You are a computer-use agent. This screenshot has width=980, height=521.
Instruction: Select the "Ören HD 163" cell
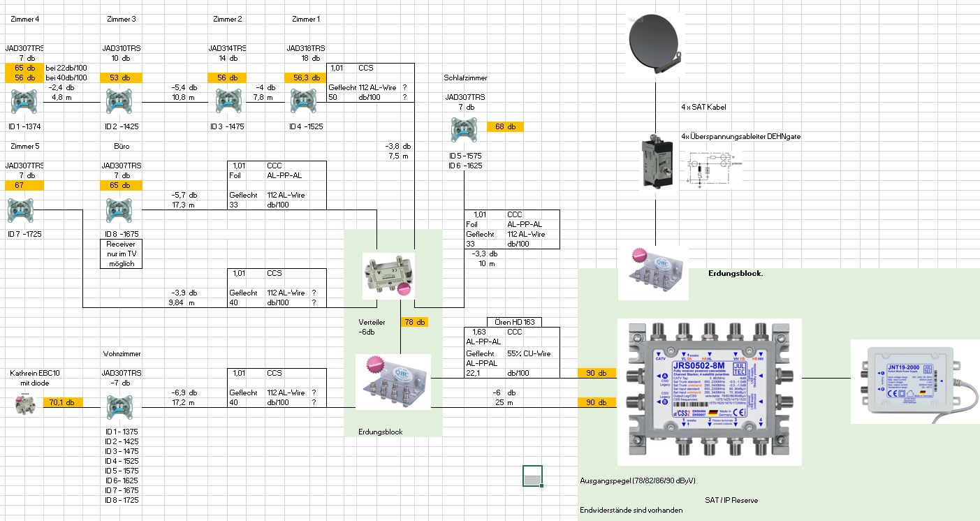click(513, 322)
